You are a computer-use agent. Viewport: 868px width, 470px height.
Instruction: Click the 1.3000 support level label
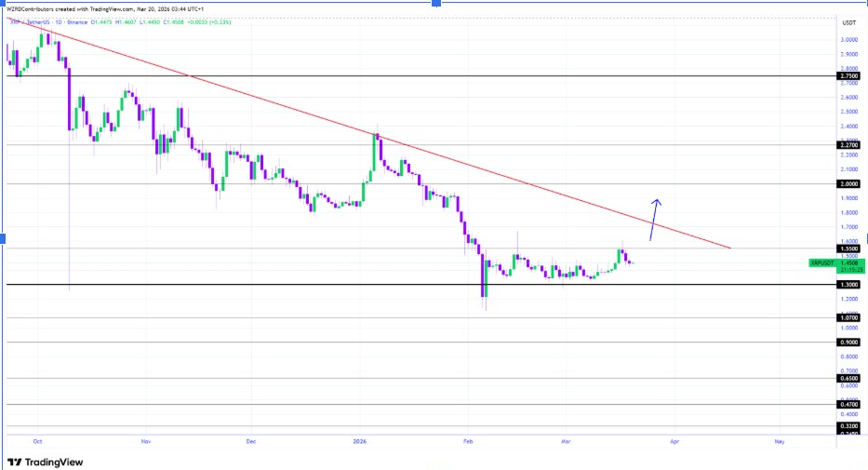[x=848, y=284]
